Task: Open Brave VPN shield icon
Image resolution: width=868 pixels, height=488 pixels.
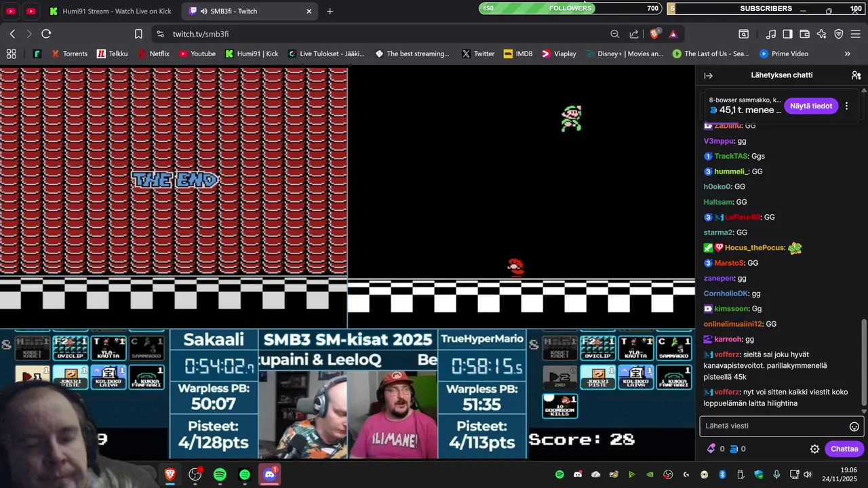Action: [839, 34]
